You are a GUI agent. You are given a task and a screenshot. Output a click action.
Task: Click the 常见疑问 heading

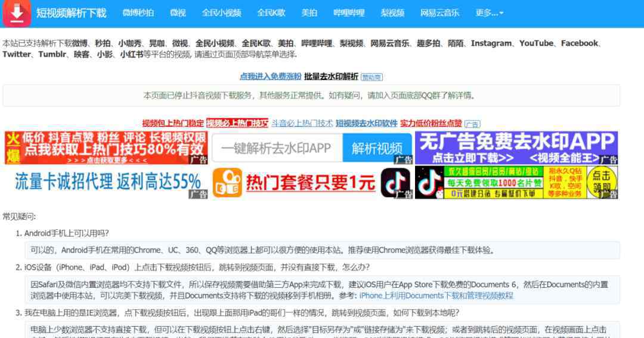tap(19, 216)
